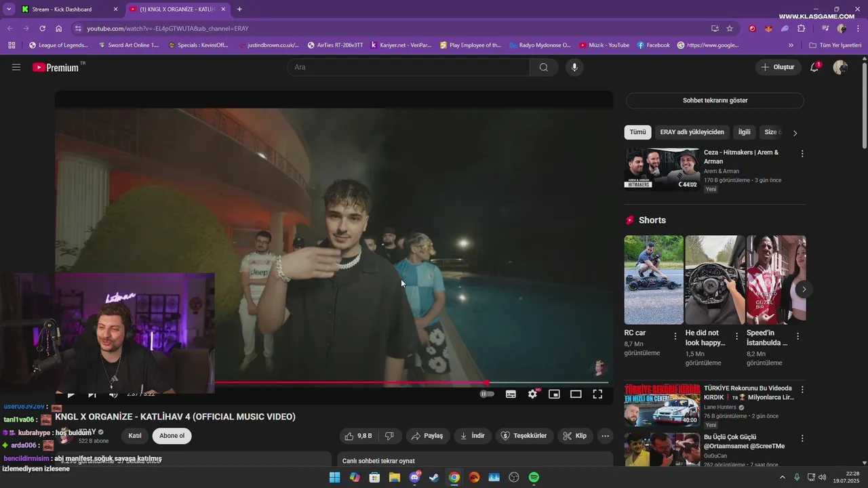Viewport: 868px width, 488px height.
Task: Toggle the autoplay switch in player
Action: pyautogui.click(x=487, y=394)
